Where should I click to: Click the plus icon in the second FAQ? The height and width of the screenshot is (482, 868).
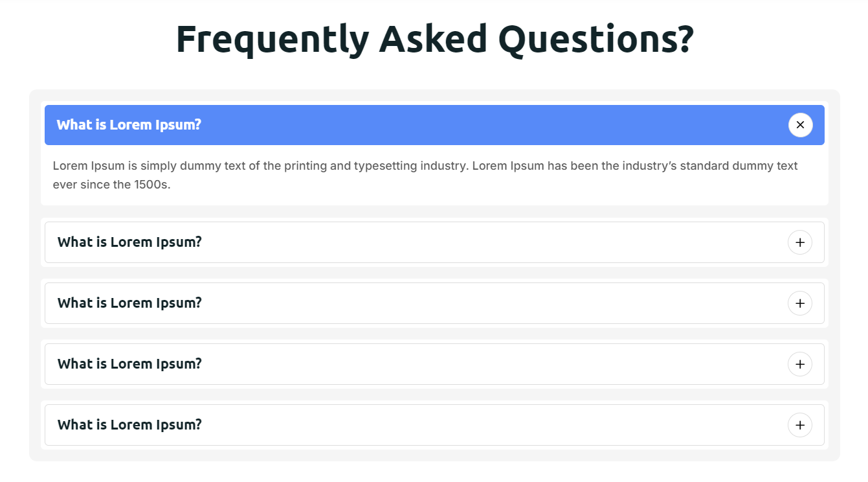pyautogui.click(x=800, y=242)
